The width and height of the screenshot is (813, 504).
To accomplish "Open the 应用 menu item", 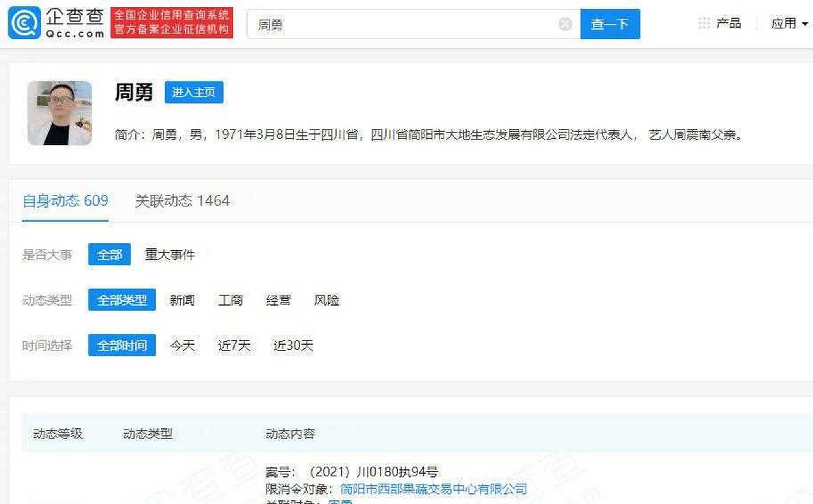I will point(783,24).
